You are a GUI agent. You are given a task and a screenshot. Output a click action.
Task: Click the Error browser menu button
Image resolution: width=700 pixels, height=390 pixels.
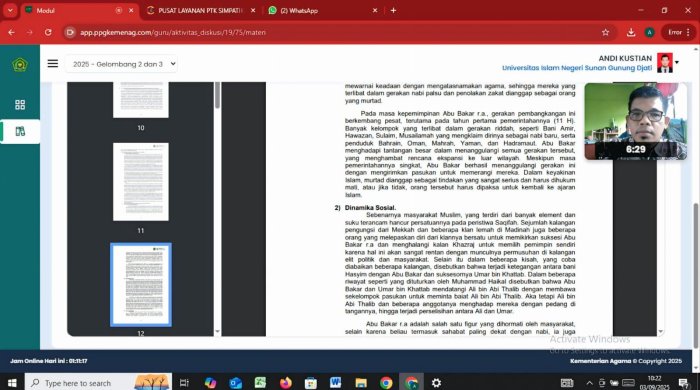pyautogui.click(x=679, y=32)
